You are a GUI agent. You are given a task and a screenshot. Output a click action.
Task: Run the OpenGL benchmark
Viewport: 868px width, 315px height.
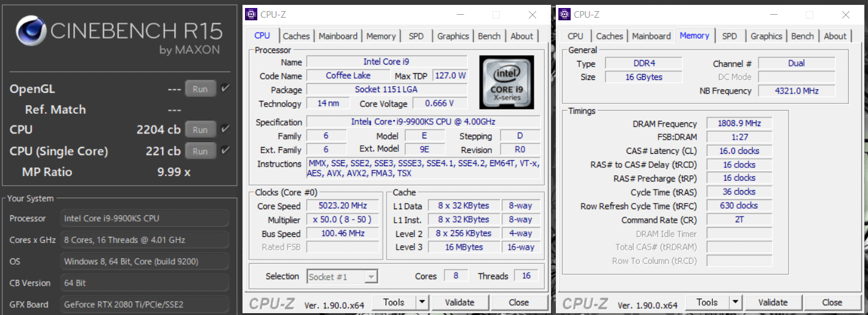click(200, 89)
